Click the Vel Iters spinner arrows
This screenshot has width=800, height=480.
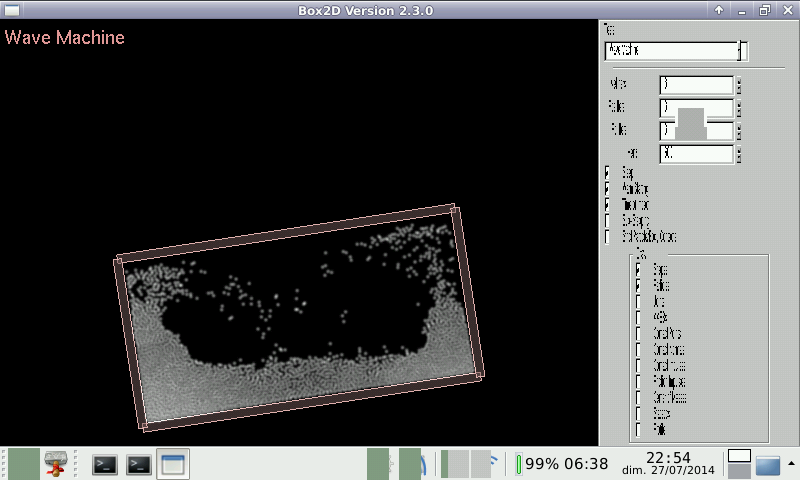739,85
